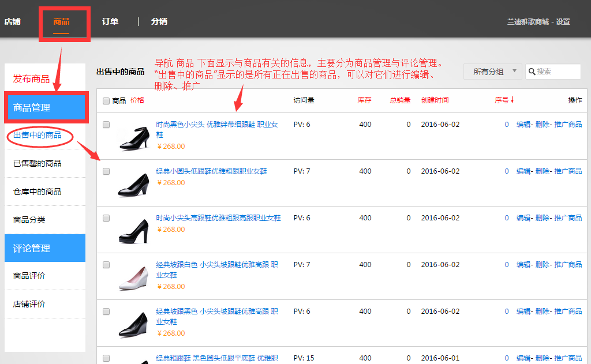Image resolution: width=591 pixels, height=364 pixels.
Task: Click 推广商品 for 时尚黑色小尖头 row
Action: pyautogui.click(x=568, y=125)
